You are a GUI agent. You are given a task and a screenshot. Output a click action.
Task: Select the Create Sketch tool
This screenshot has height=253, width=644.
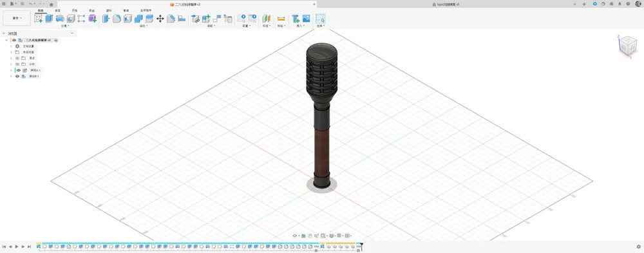(x=39, y=19)
